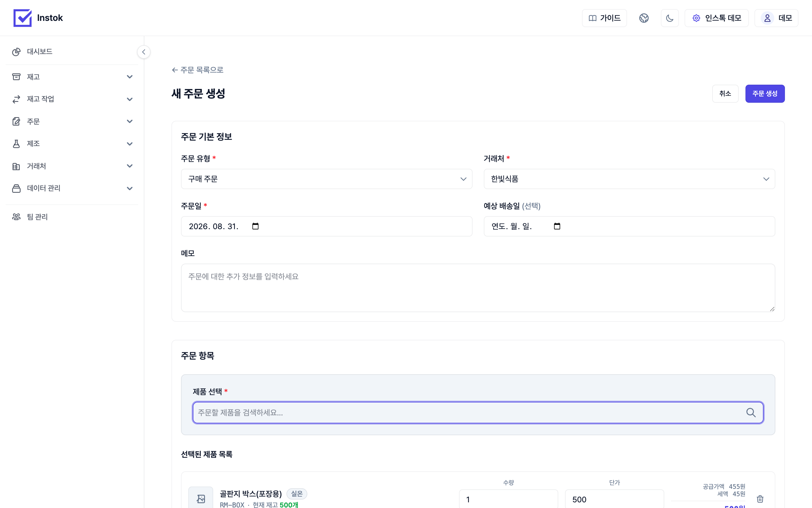Click the 팀 관리 people icon

16,217
